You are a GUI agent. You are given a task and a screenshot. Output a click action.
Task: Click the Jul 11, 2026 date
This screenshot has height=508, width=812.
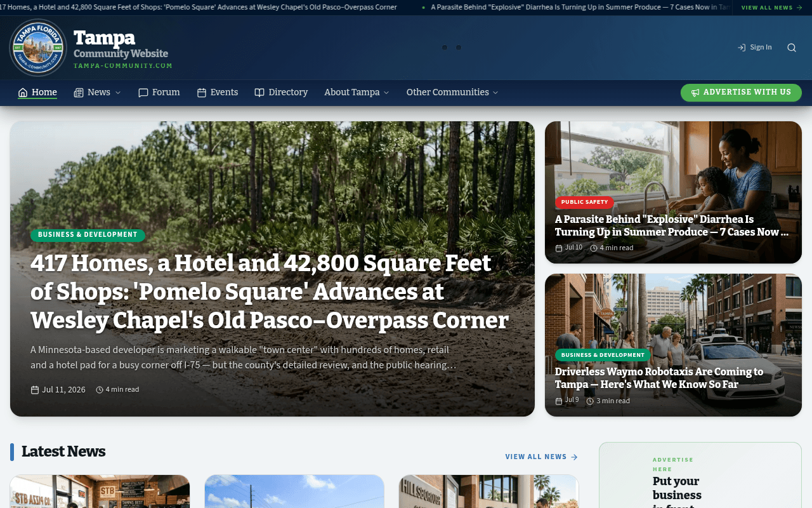[63, 390]
